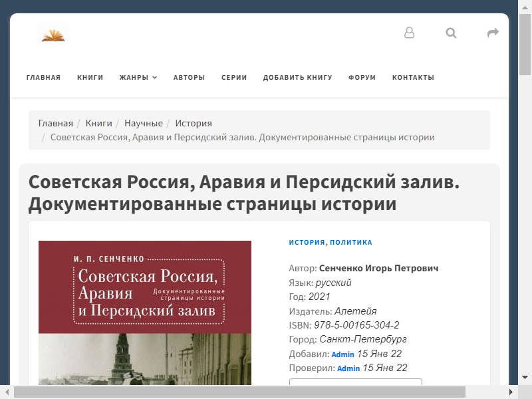The width and height of the screenshot is (532, 399).
Task: Click the horizontal scrollbar left arrow
Action: (x=7, y=392)
